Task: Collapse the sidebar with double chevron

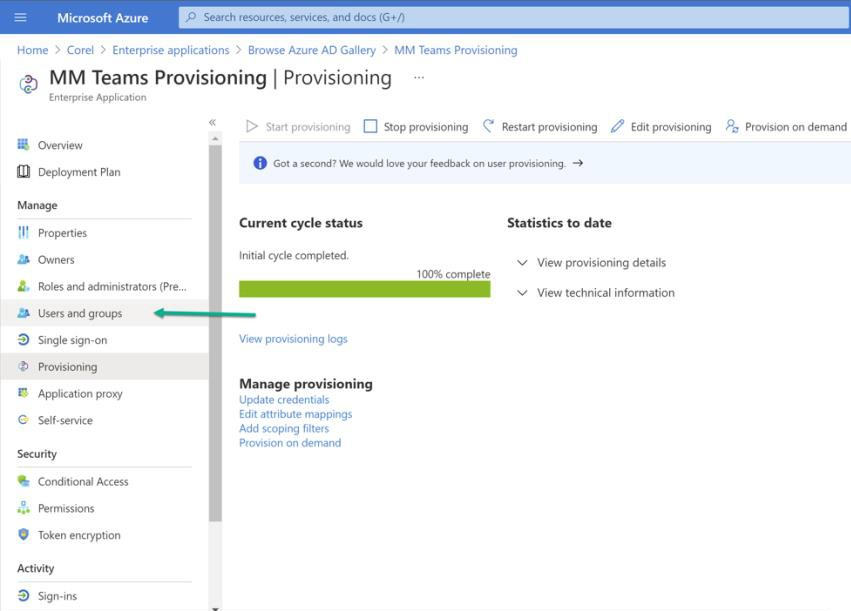Action: 212,123
